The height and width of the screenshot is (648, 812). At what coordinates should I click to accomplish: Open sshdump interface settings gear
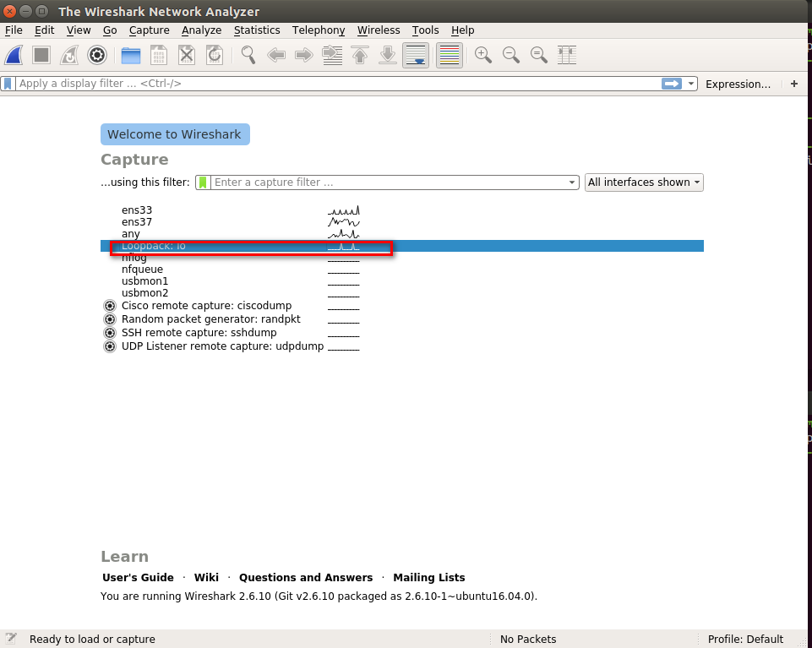(x=109, y=333)
